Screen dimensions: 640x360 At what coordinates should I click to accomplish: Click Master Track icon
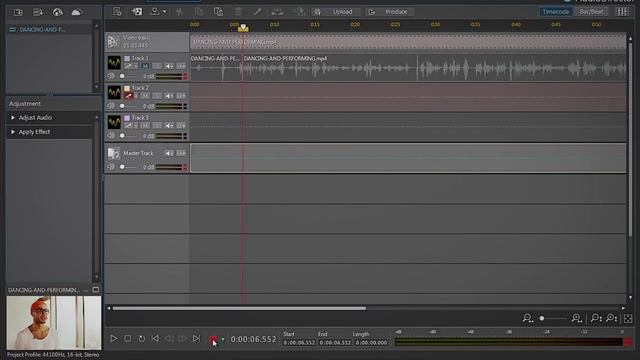[113, 153]
